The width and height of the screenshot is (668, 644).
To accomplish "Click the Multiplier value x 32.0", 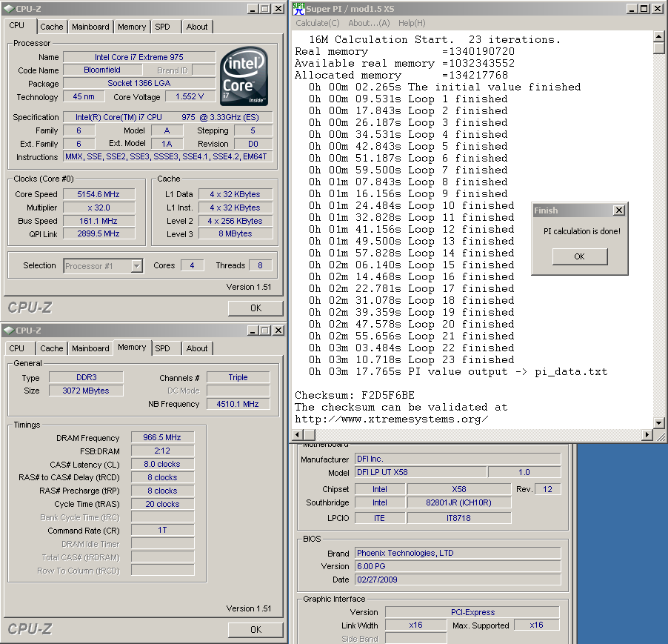I will (x=98, y=208).
